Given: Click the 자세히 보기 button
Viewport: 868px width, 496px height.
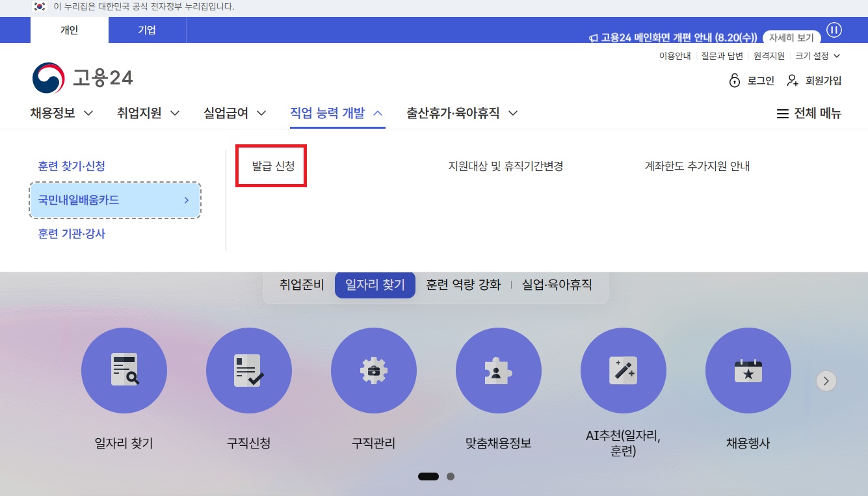Looking at the screenshot, I should click(x=790, y=38).
